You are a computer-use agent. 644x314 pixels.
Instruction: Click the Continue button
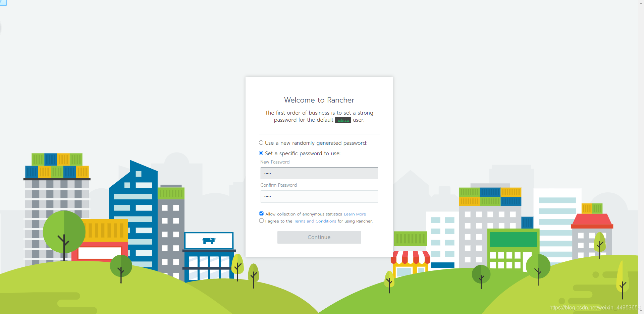[319, 237]
